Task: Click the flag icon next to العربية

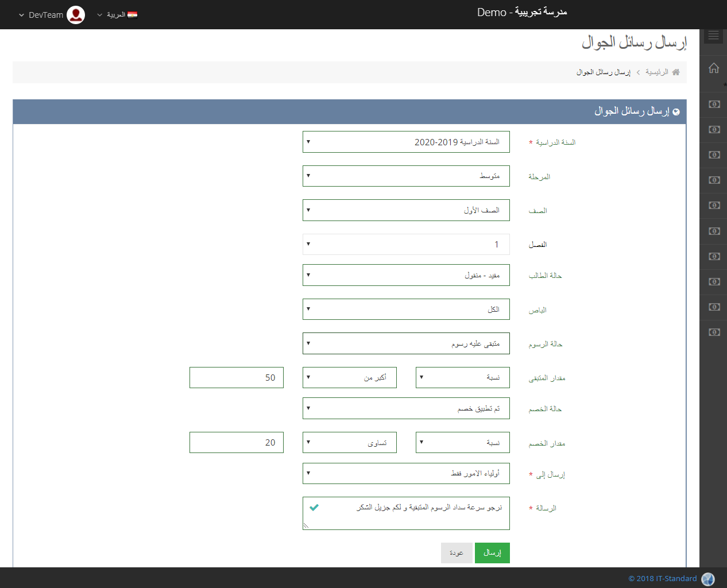Action: pyautogui.click(x=132, y=15)
